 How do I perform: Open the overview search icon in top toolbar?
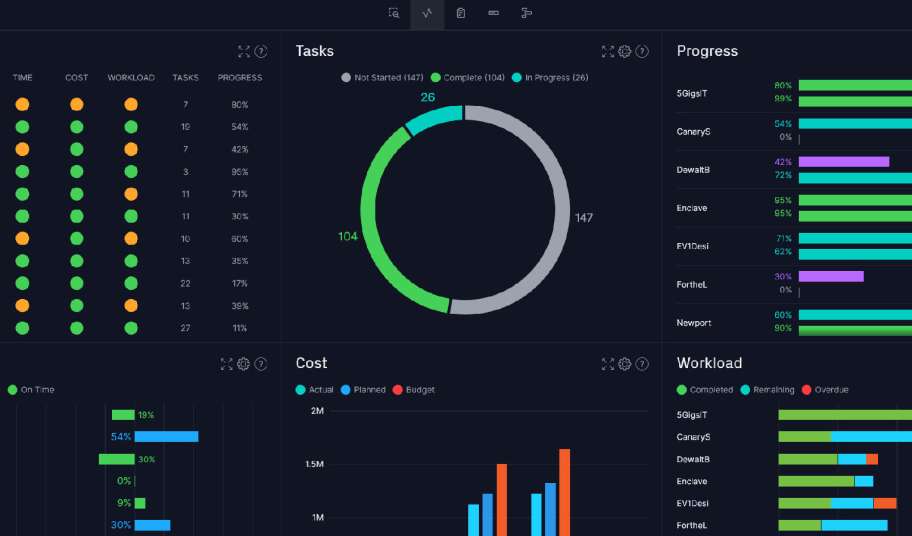coord(394,14)
